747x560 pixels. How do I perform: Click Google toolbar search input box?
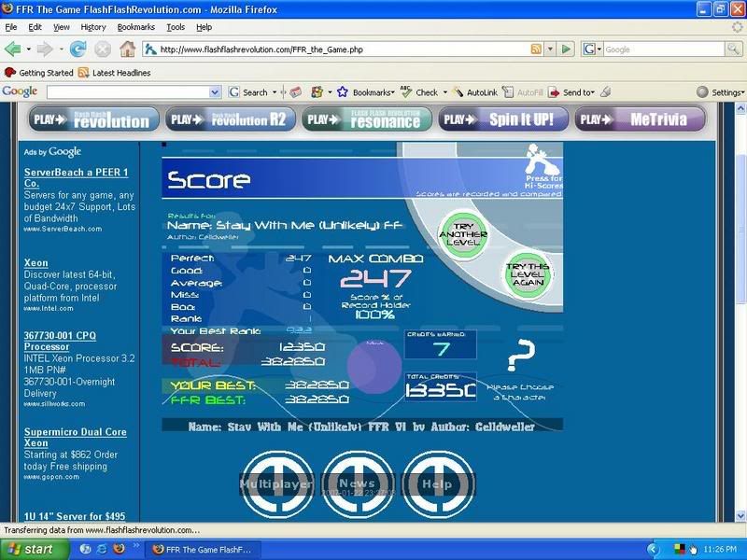click(x=129, y=92)
